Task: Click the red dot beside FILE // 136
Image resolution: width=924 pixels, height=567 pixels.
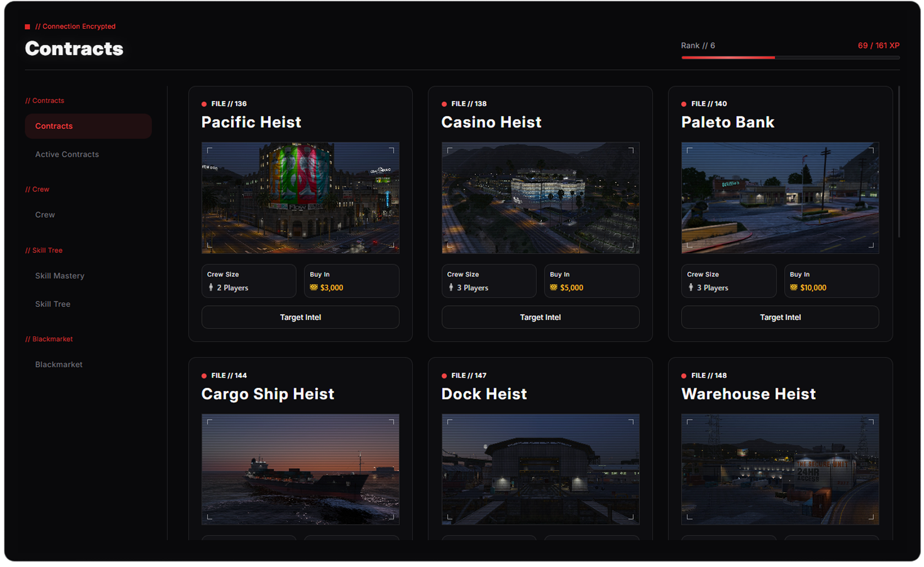Action: coord(204,104)
